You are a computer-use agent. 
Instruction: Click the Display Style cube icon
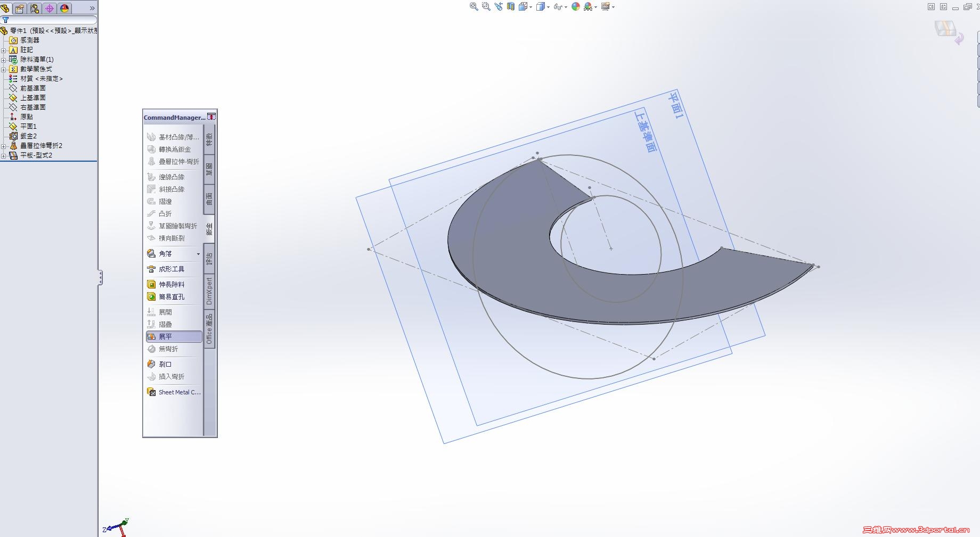pos(540,7)
